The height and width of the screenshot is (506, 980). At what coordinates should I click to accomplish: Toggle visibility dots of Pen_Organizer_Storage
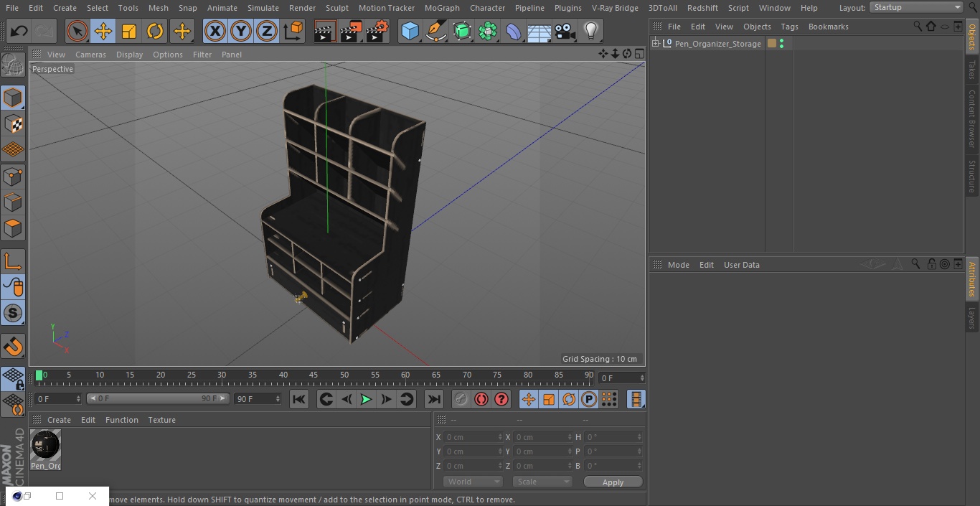tap(781, 44)
